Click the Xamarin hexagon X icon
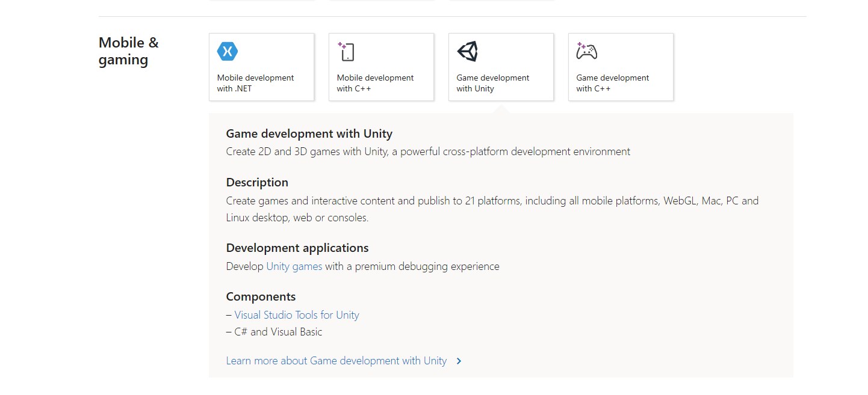Screen dimensions: 868x395 click(x=228, y=52)
